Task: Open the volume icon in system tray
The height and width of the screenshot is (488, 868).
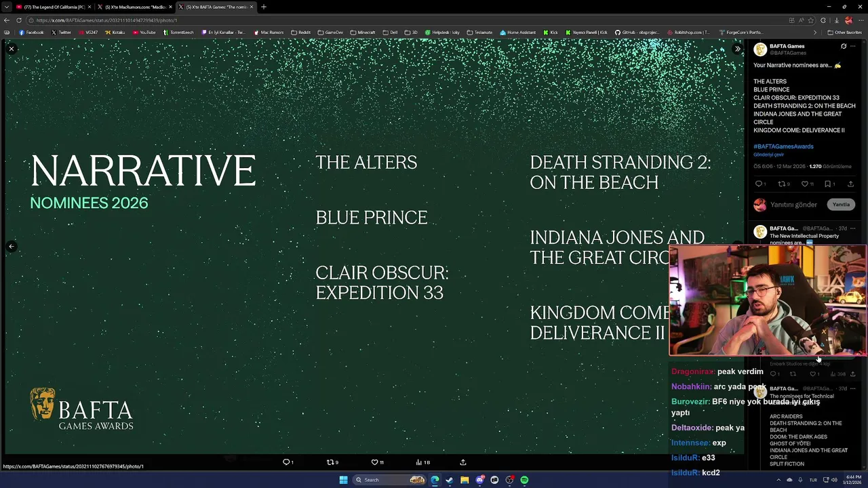Action: pos(834,480)
